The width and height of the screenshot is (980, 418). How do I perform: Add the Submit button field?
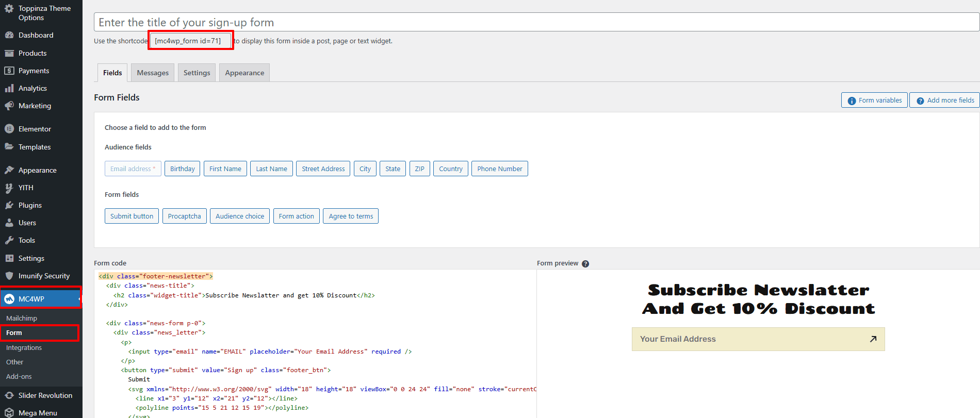[132, 216]
